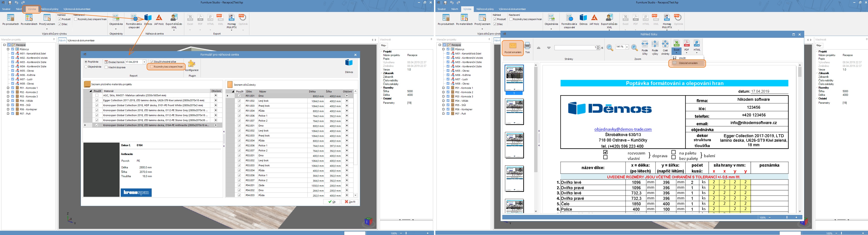Click zoom in magnifier in print preview
Image resolution: width=868 pixels, height=235 pixels.
pos(634,48)
